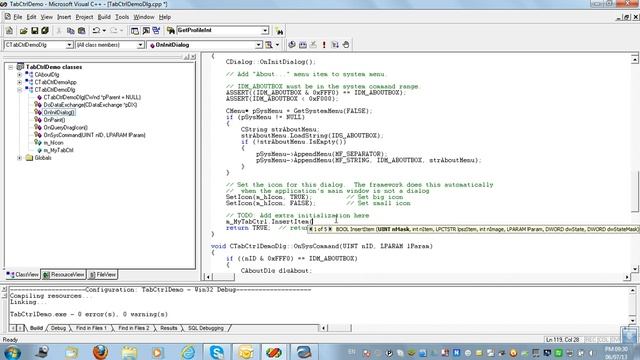Click the Copy toolbar icon

pyautogui.click(x=70, y=31)
